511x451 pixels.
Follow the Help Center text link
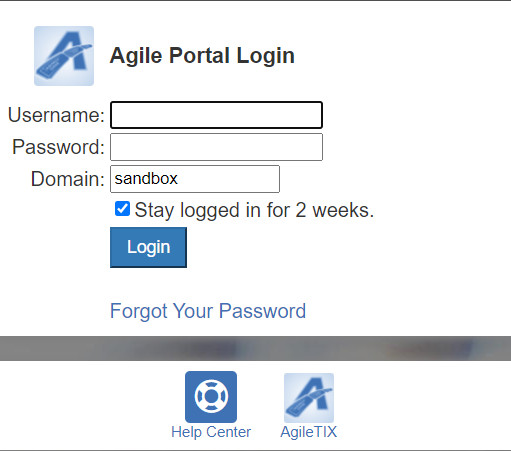pos(211,432)
